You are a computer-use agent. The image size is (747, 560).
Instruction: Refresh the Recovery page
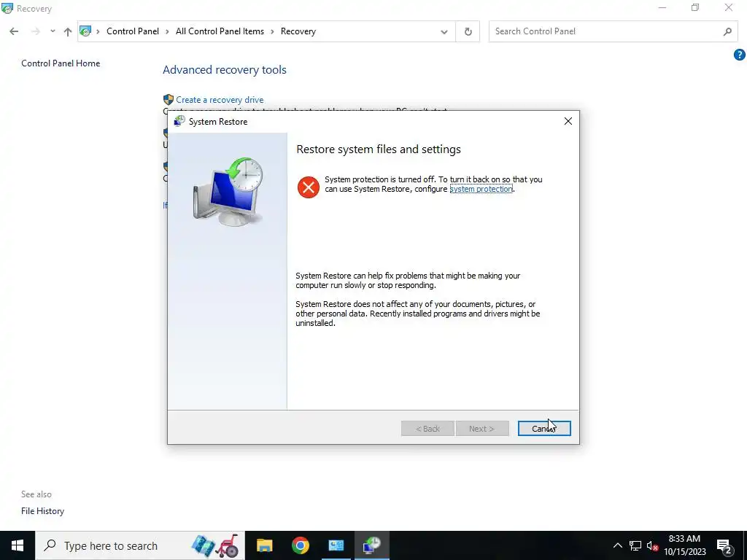pos(468,31)
